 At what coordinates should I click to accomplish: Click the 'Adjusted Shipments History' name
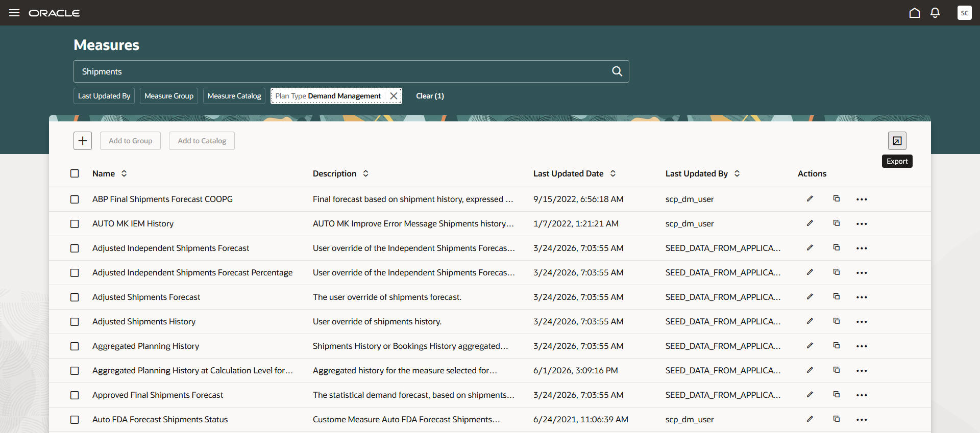[144, 321]
